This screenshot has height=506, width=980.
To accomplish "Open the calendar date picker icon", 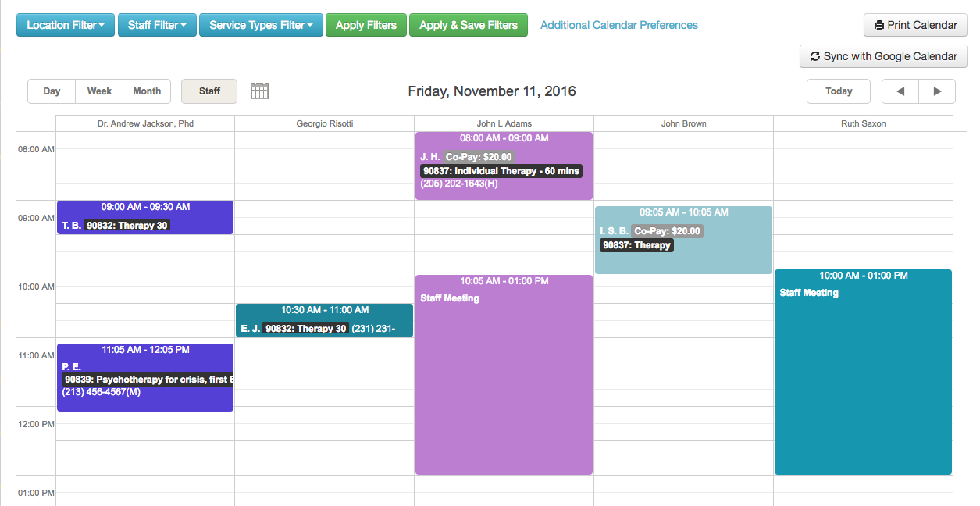I will click(259, 91).
